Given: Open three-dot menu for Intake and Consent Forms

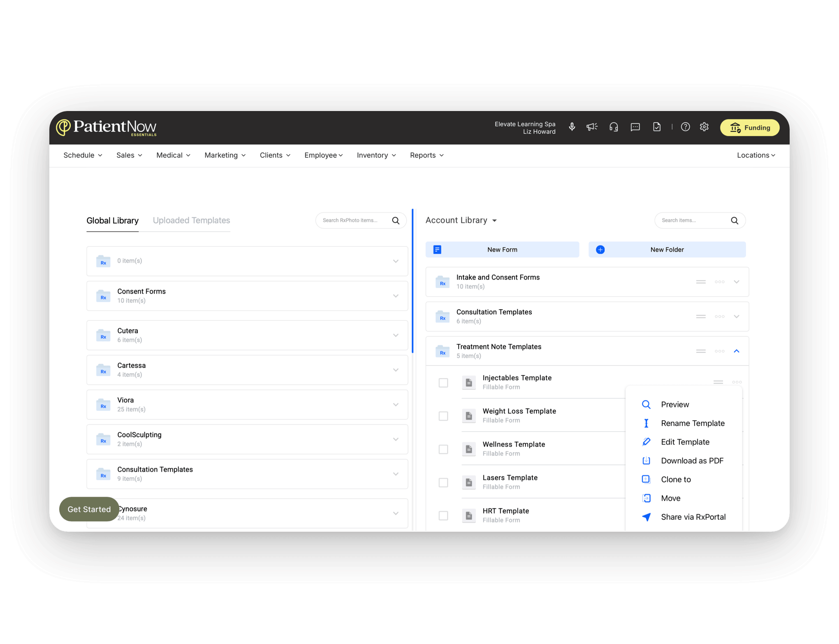Looking at the screenshot, I should point(719,282).
